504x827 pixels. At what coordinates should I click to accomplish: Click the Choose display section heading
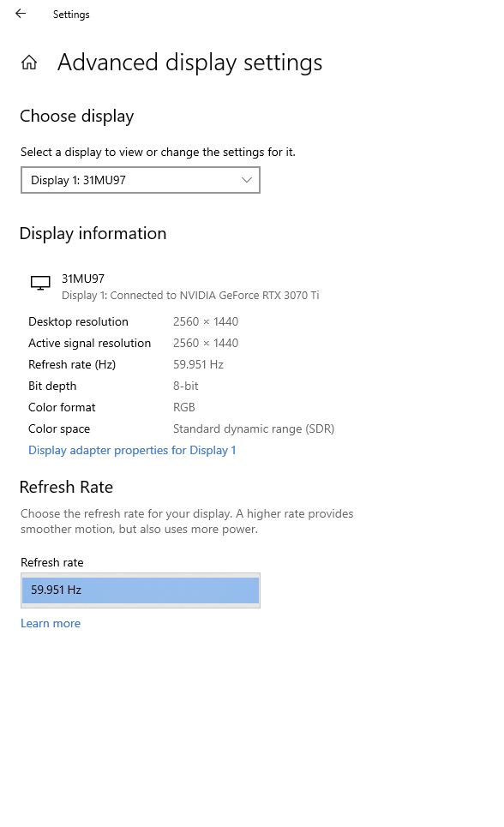(x=76, y=116)
